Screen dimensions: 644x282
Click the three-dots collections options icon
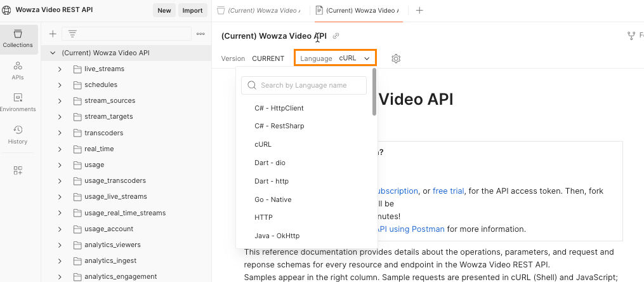tap(200, 34)
